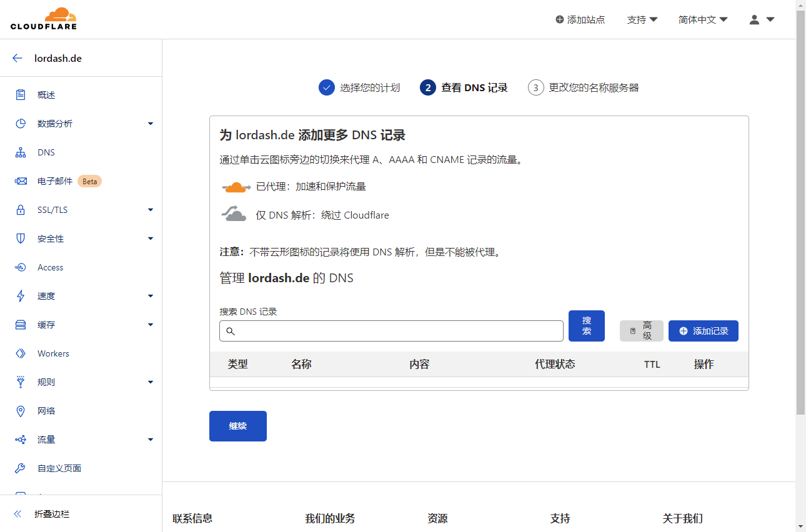The height and width of the screenshot is (532, 806).
Task: Expand the SSL/TLS submenu arrow
Action: (x=151, y=210)
